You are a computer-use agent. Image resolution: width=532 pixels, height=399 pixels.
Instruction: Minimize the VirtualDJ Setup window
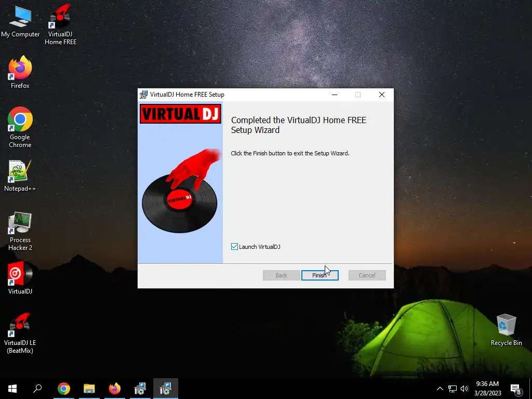335,95
